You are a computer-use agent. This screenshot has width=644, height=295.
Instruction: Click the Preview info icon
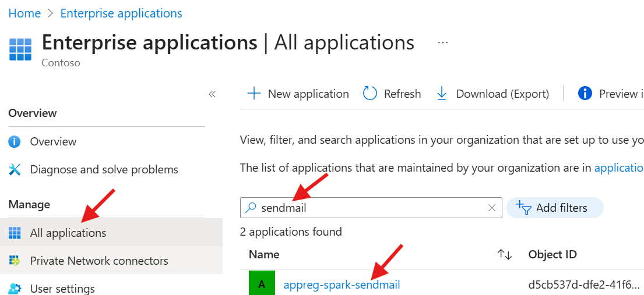[x=585, y=94]
